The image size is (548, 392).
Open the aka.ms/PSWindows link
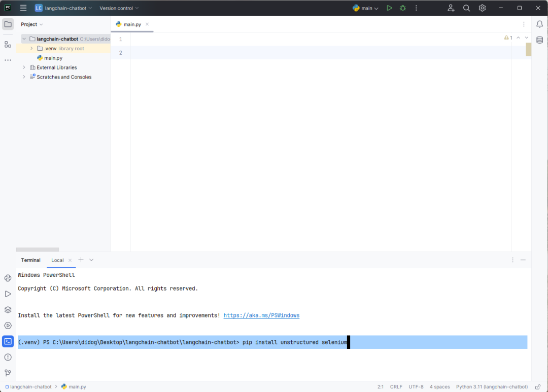pos(261,315)
